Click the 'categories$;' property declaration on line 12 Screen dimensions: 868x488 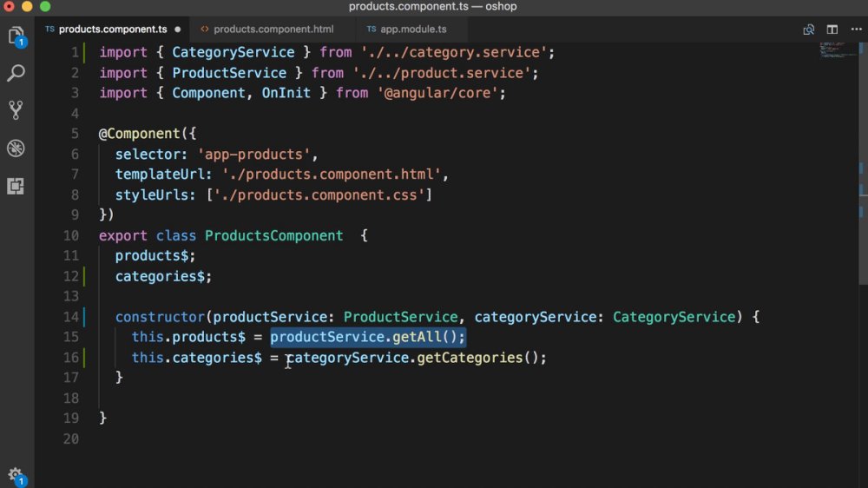163,276
